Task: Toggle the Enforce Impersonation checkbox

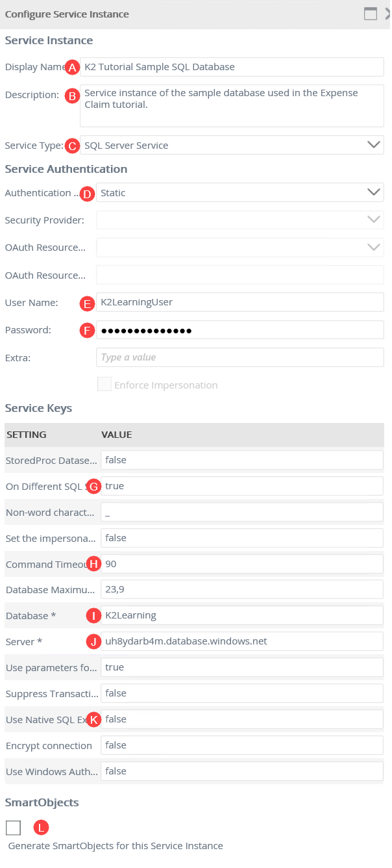Action: pos(104,385)
